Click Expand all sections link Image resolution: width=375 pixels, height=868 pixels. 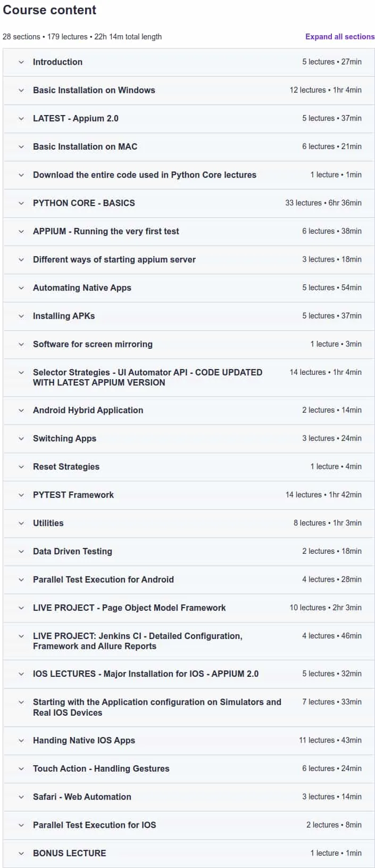[x=340, y=37]
